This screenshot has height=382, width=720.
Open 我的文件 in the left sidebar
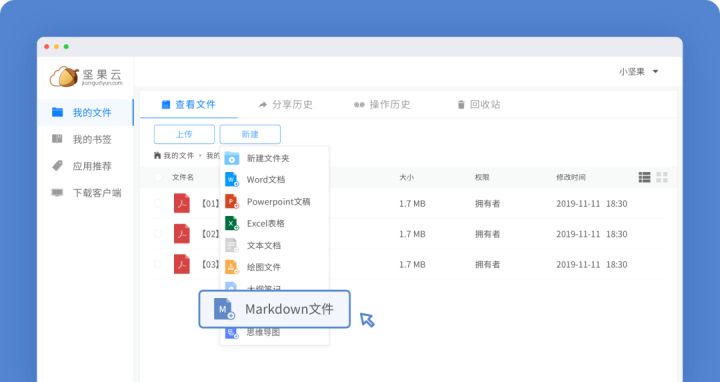[85, 112]
